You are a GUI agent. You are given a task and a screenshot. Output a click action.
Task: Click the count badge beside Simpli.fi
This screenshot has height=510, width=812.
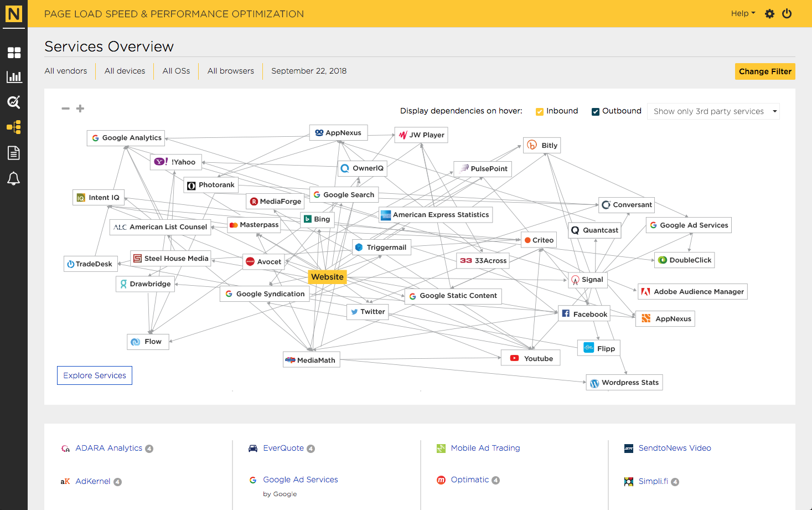click(x=675, y=482)
